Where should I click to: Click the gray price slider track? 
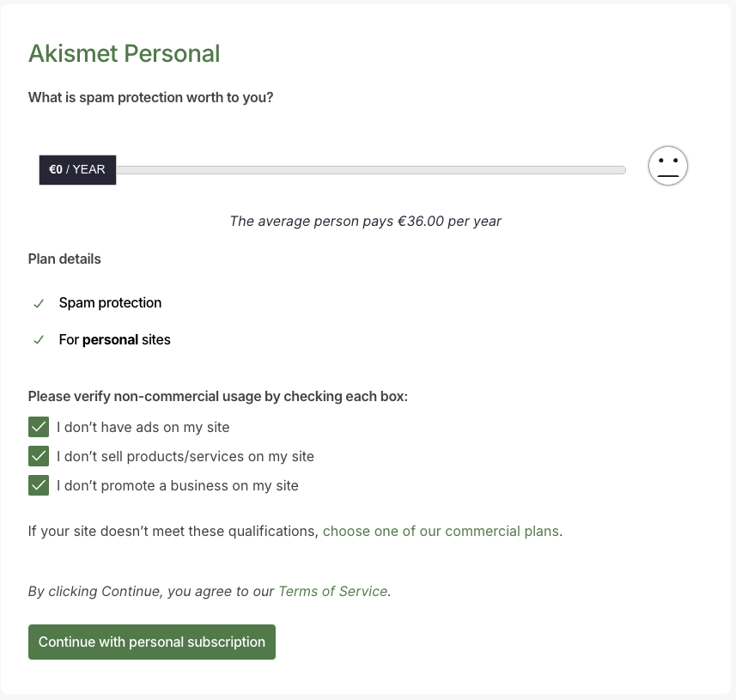369,170
